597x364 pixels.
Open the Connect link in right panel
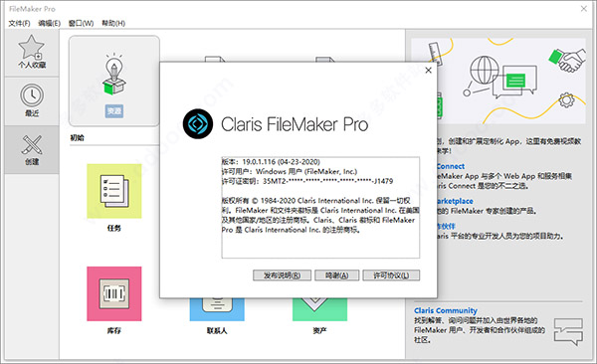coord(451,166)
